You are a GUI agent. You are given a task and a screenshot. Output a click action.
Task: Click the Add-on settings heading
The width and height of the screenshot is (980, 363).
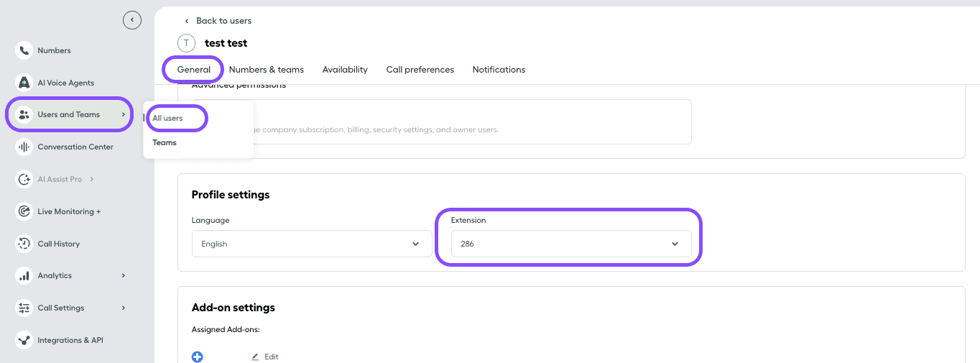coord(234,308)
